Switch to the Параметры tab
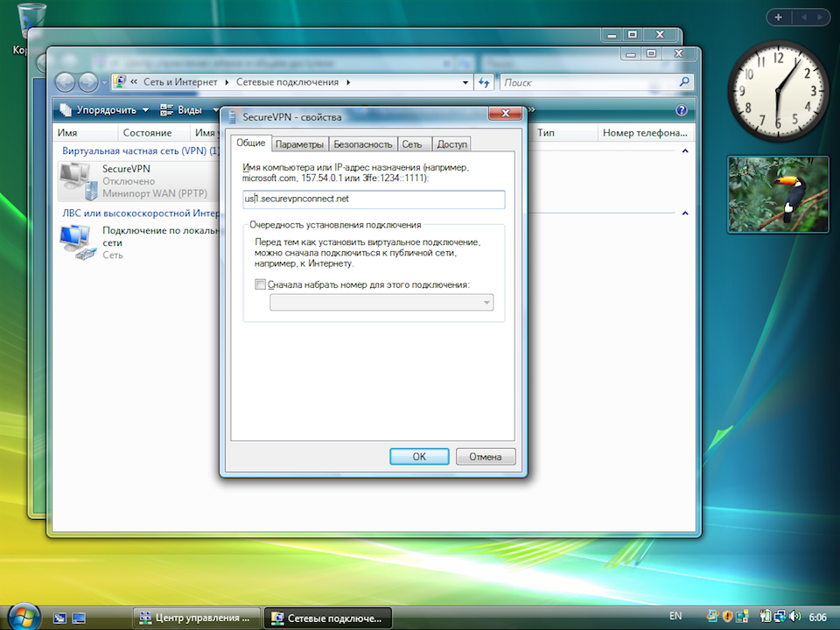840x630 pixels. (x=299, y=144)
